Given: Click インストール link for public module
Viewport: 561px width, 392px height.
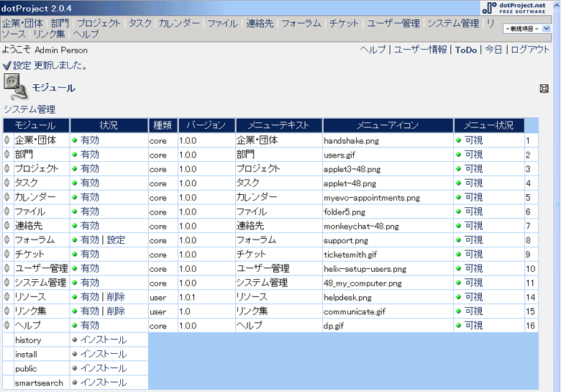Looking at the screenshot, I should click(104, 368).
